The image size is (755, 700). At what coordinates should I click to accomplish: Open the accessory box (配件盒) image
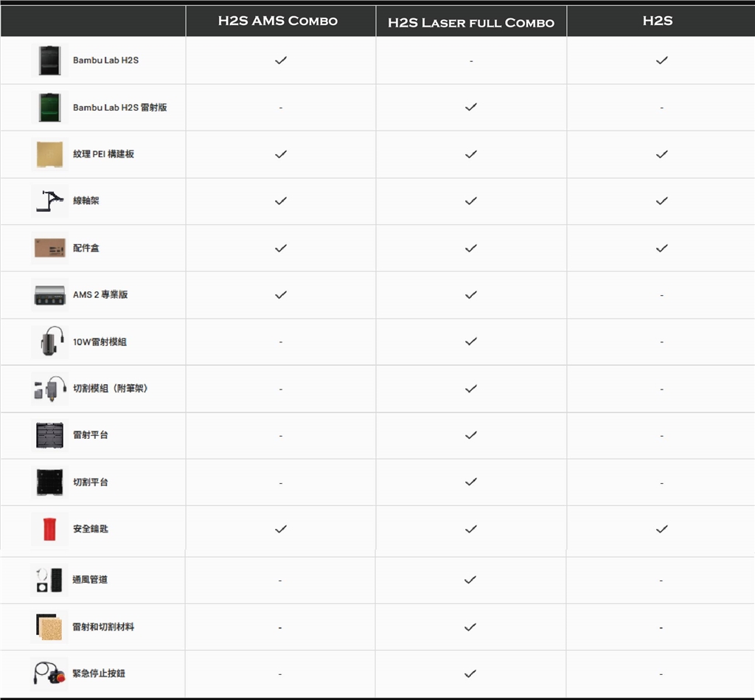pyautogui.click(x=49, y=248)
